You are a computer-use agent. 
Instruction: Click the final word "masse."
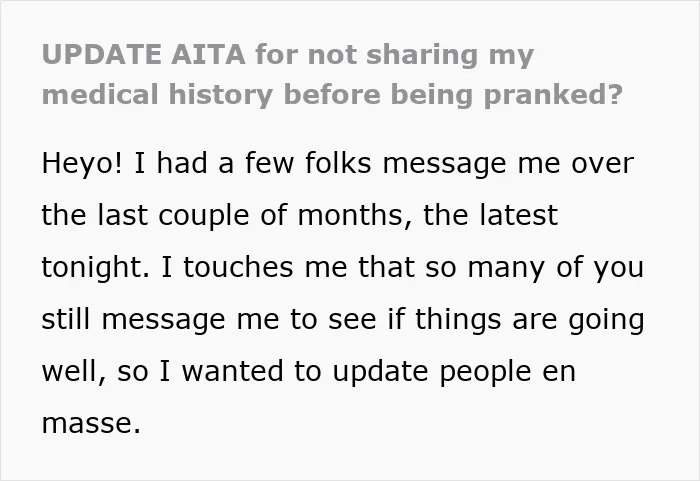[x=91, y=423]
